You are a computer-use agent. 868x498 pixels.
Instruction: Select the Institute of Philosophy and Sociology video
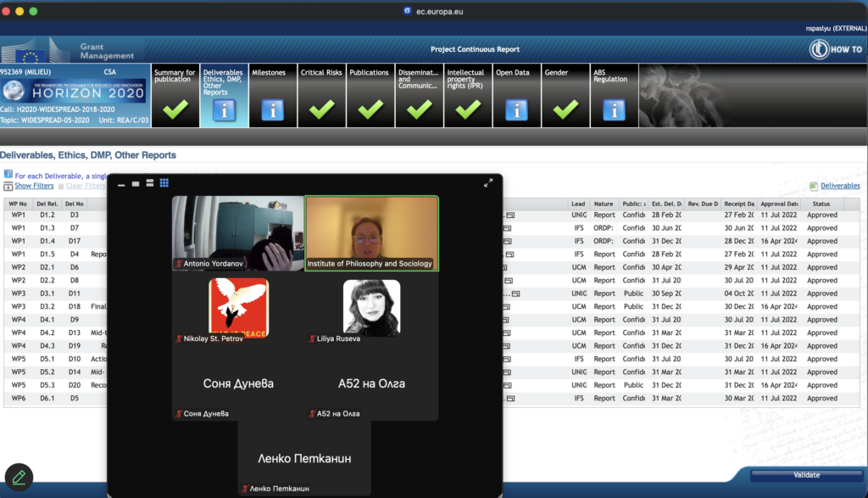372,233
